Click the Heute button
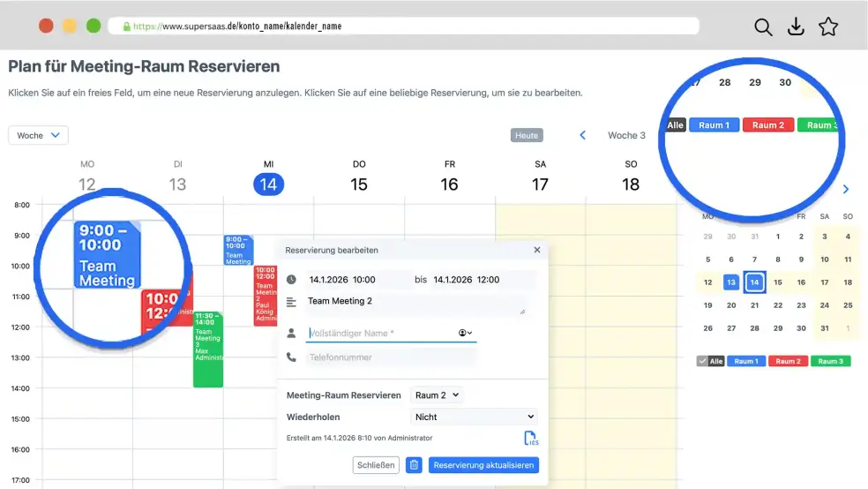 pyautogui.click(x=527, y=135)
